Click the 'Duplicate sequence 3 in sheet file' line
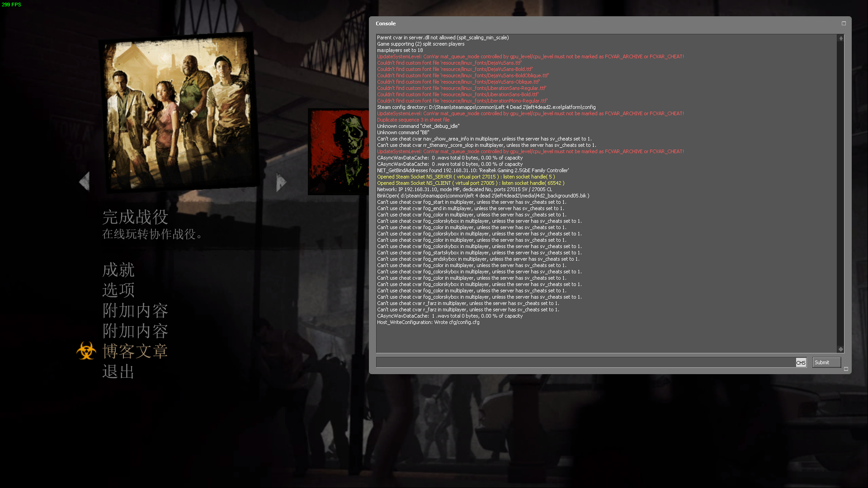The width and height of the screenshot is (868, 488). 413,120
